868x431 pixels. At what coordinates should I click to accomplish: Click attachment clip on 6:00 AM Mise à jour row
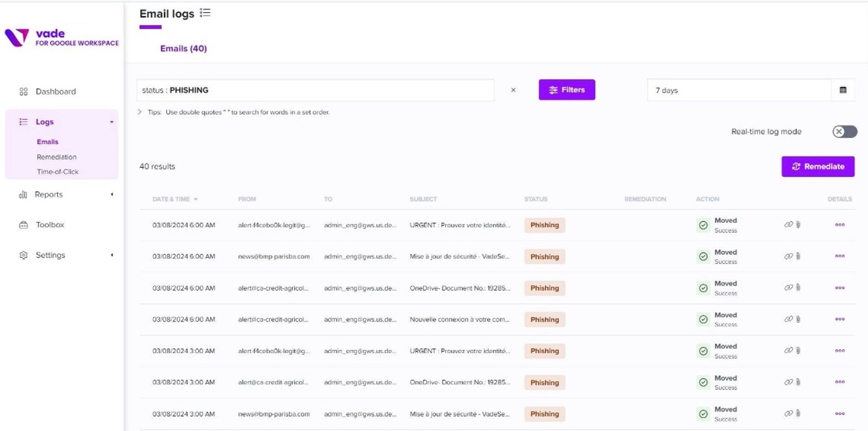[x=798, y=256]
